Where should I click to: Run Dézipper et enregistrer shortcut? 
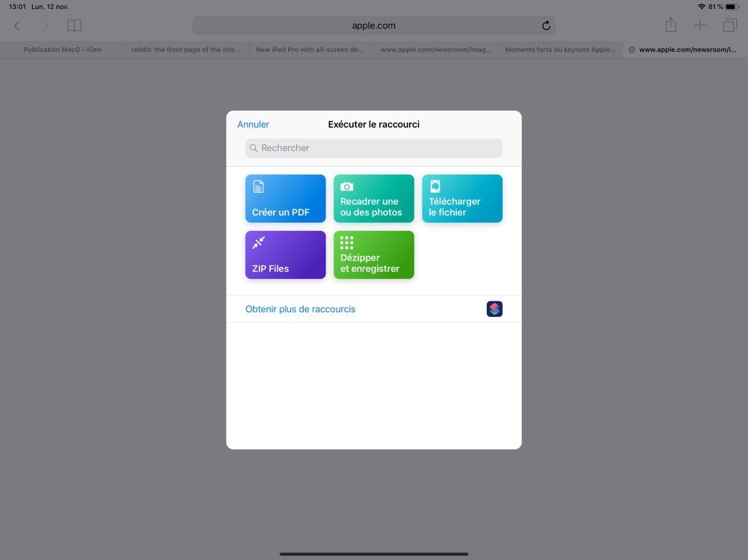click(x=373, y=255)
